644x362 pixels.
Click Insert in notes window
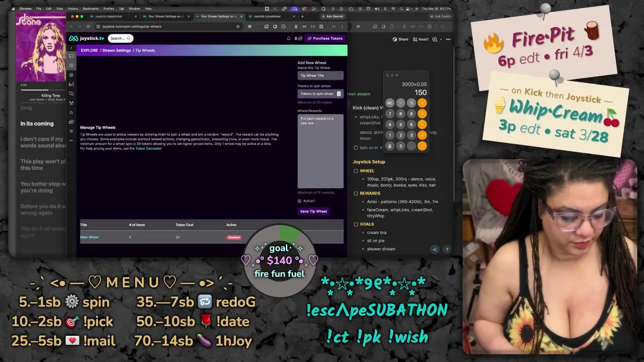pos(421,39)
